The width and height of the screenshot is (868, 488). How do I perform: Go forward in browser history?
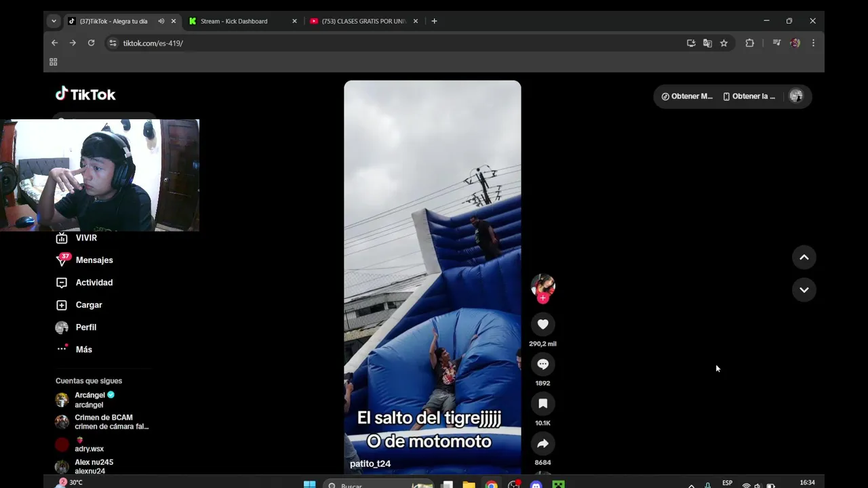pyautogui.click(x=73, y=43)
